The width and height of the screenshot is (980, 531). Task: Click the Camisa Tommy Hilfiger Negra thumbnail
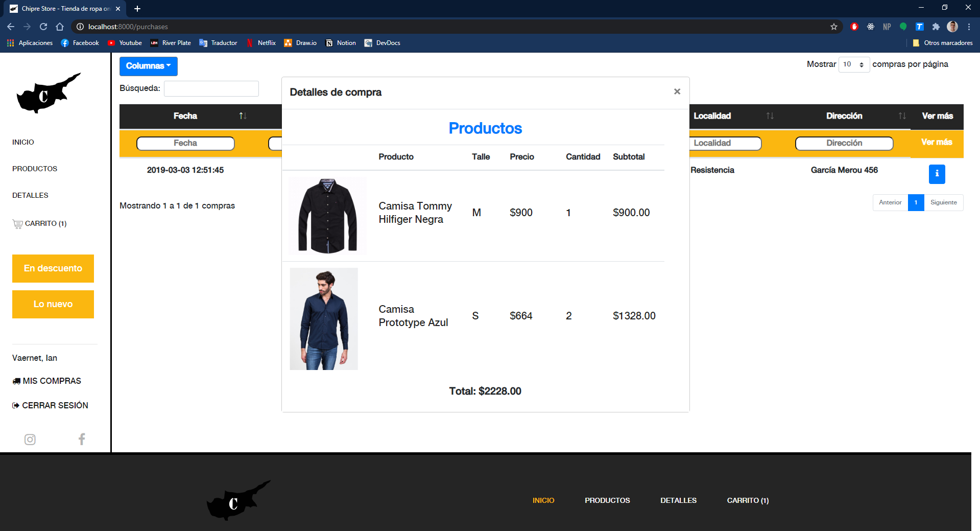pos(327,216)
